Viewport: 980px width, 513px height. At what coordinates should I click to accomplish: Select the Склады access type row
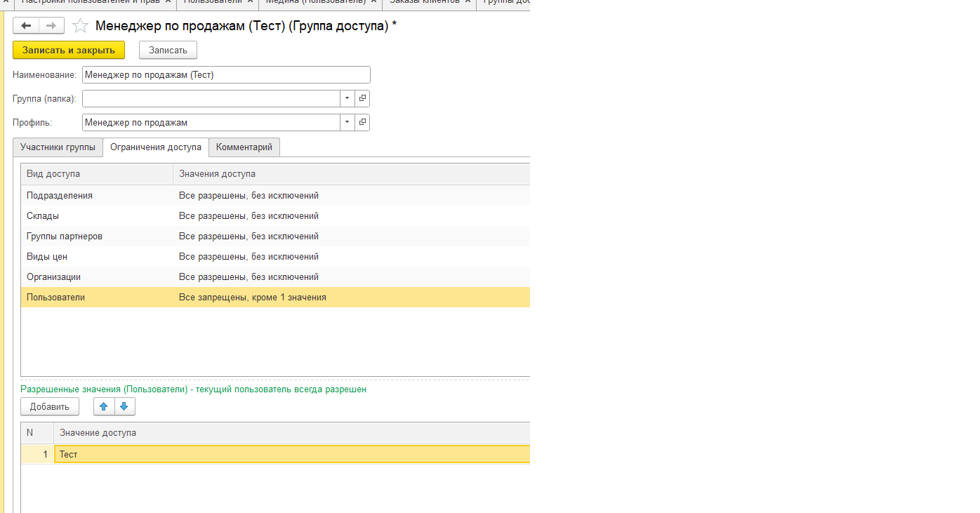43,216
